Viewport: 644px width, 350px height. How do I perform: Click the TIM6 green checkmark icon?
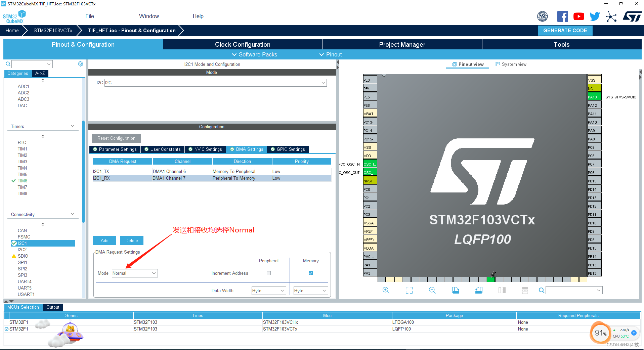pyautogui.click(x=14, y=181)
